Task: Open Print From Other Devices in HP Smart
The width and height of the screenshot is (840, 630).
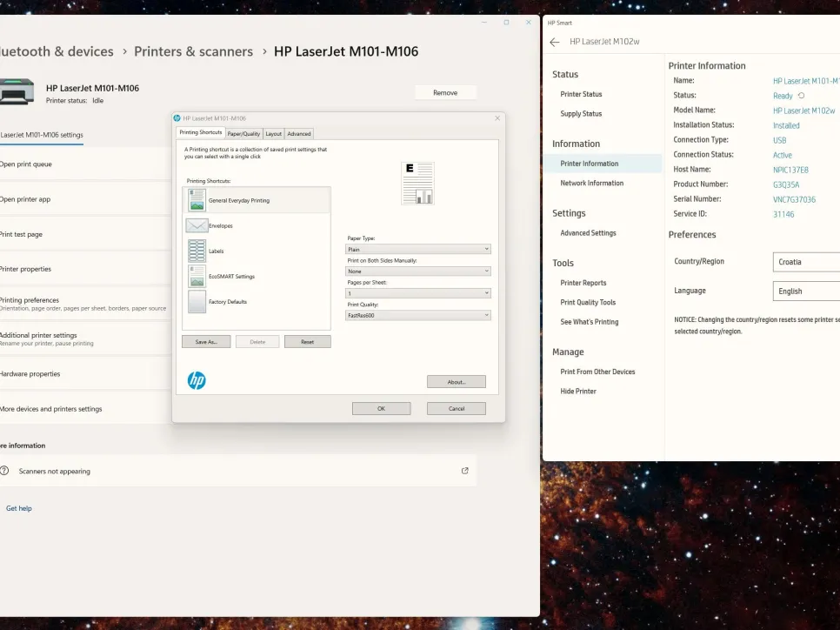Action: pos(598,372)
